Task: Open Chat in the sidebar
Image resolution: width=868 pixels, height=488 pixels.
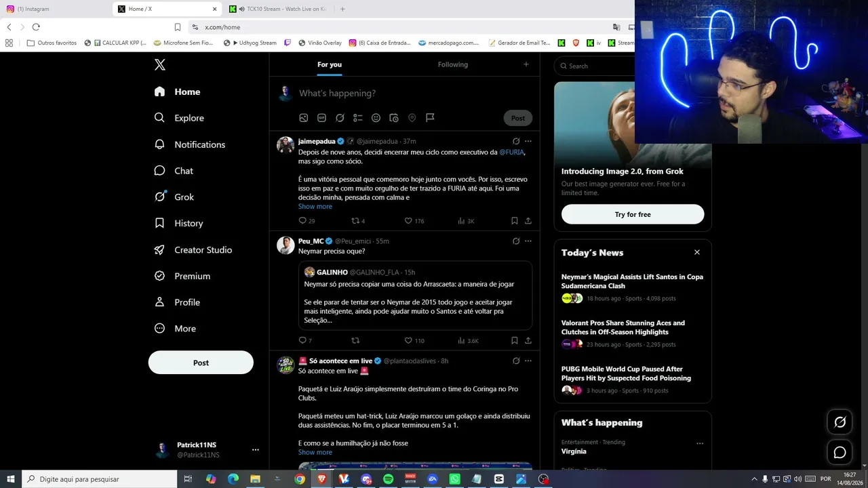Action: 174,171
